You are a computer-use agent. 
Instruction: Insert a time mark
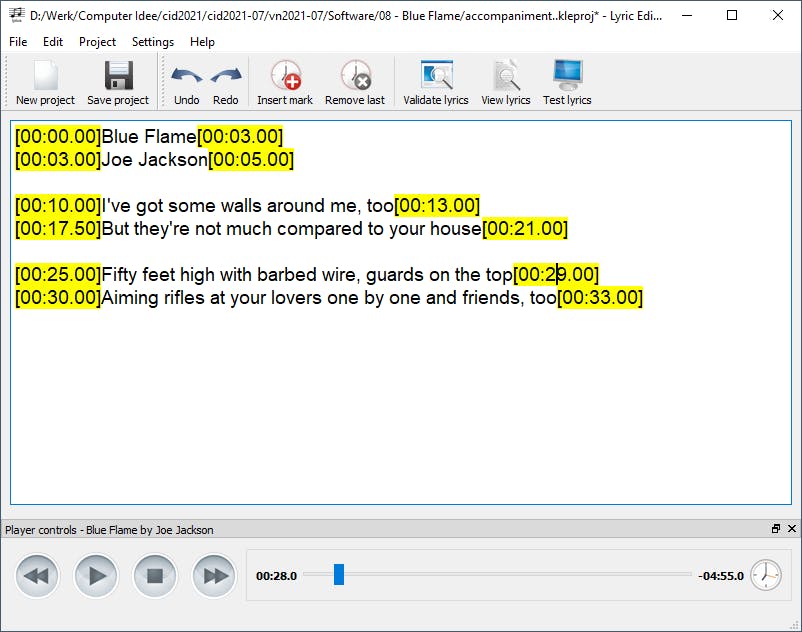pyautogui.click(x=285, y=82)
